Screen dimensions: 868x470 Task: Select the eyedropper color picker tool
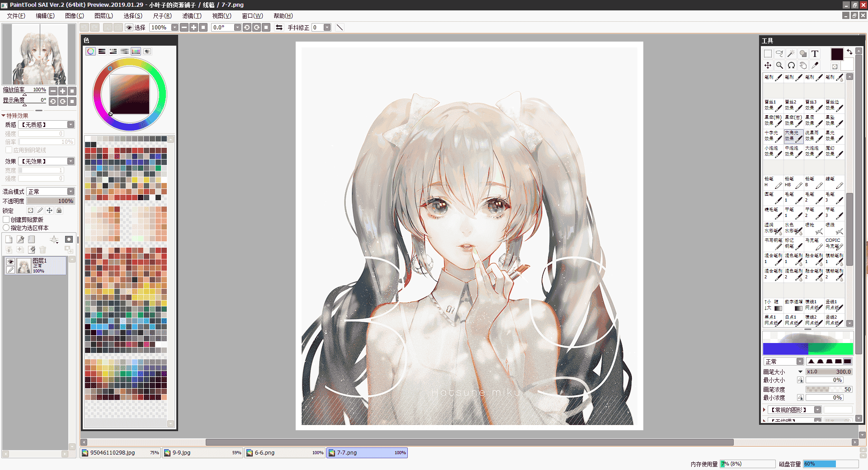coord(815,66)
